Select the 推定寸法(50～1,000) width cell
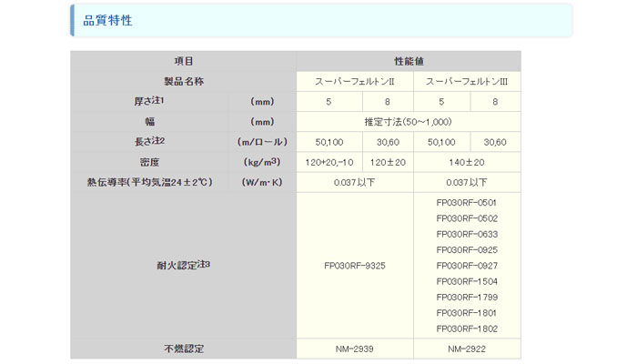 (408, 122)
